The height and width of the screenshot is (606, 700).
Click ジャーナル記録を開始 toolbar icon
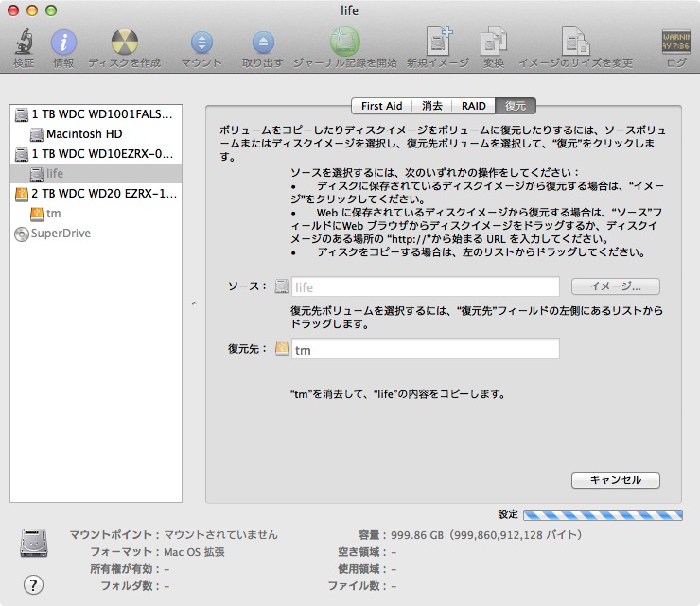344,43
